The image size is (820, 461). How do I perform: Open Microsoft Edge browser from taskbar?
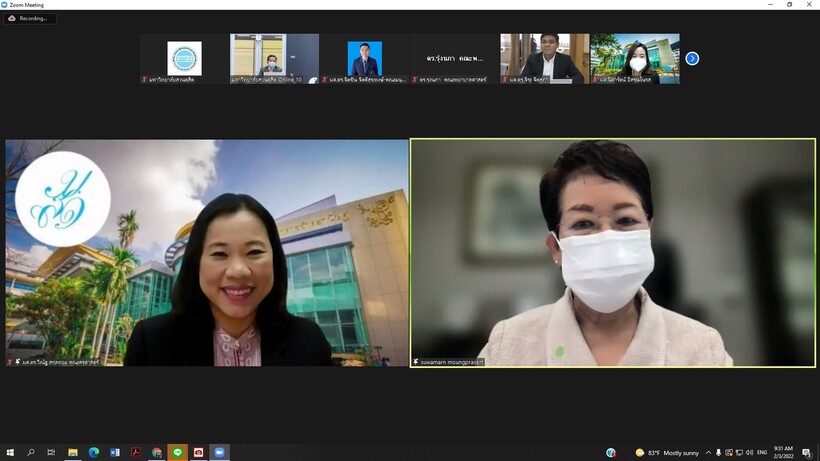coord(93,453)
